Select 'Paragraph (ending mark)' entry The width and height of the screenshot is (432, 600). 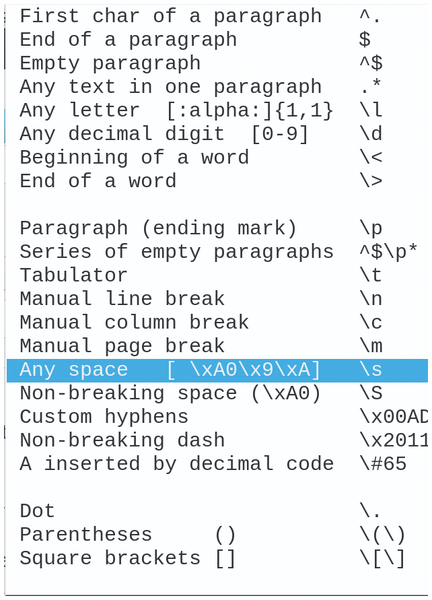[217, 229]
